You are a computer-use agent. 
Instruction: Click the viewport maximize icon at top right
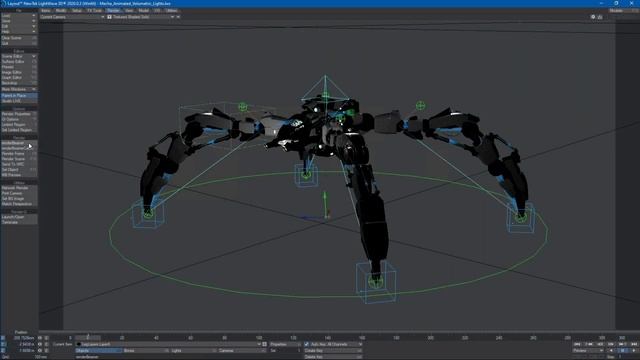[x=600, y=17]
